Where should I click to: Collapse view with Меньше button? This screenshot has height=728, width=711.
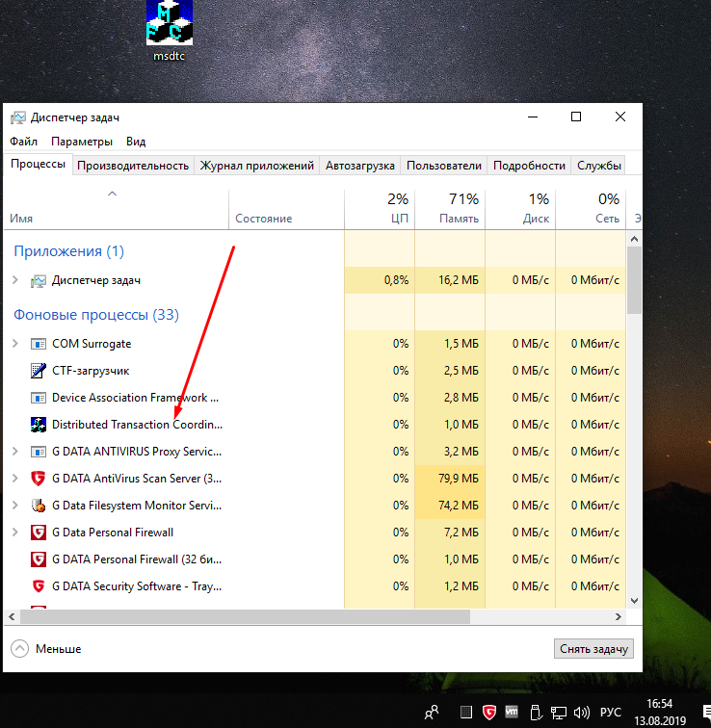pos(46,649)
